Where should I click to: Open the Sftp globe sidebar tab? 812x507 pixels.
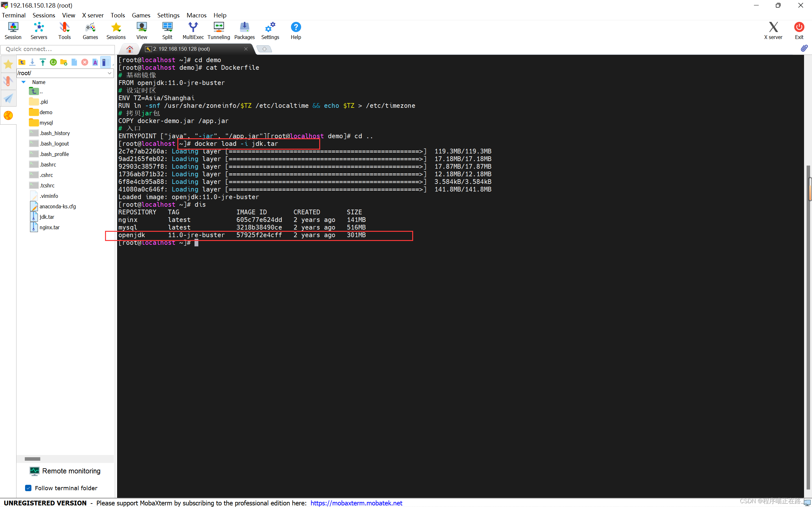pos(8,115)
